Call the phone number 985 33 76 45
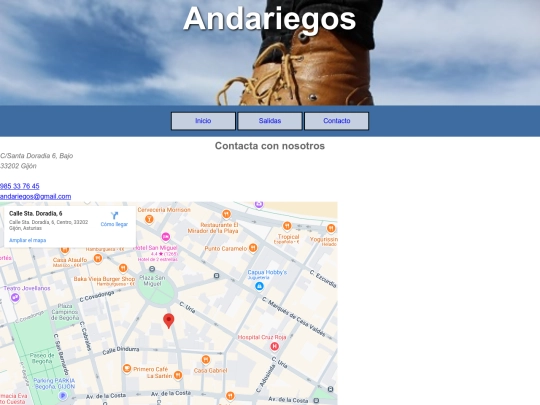The width and height of the screenshot is (540, 405). coord(20,186)
